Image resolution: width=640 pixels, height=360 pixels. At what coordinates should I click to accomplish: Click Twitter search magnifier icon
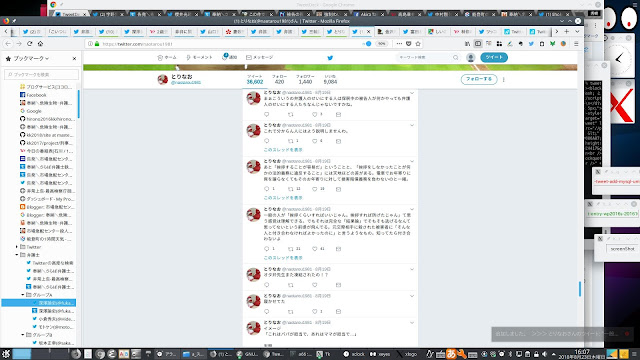pyautogui.click(x=456, y=58)
